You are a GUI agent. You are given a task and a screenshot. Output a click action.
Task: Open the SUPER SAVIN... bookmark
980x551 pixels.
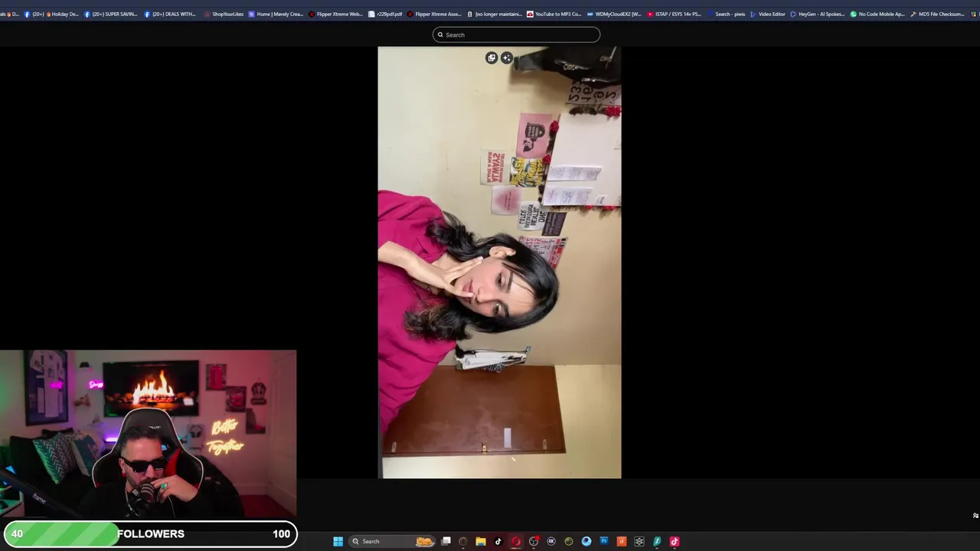click(x=111, y=14)
